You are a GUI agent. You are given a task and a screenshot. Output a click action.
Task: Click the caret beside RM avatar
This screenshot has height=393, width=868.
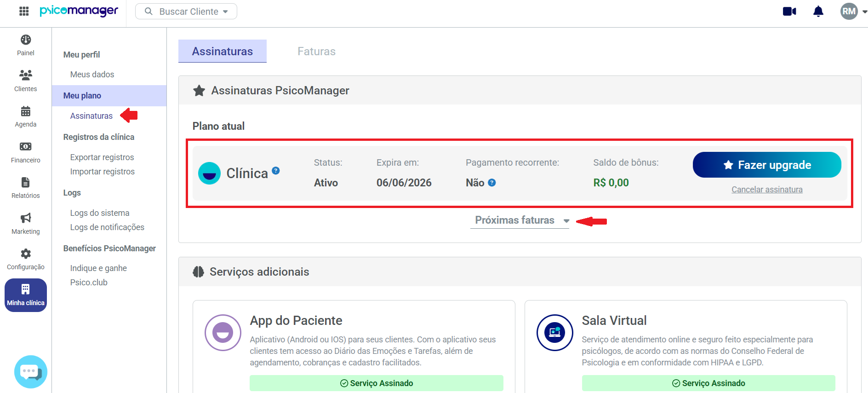coord(864,12)
